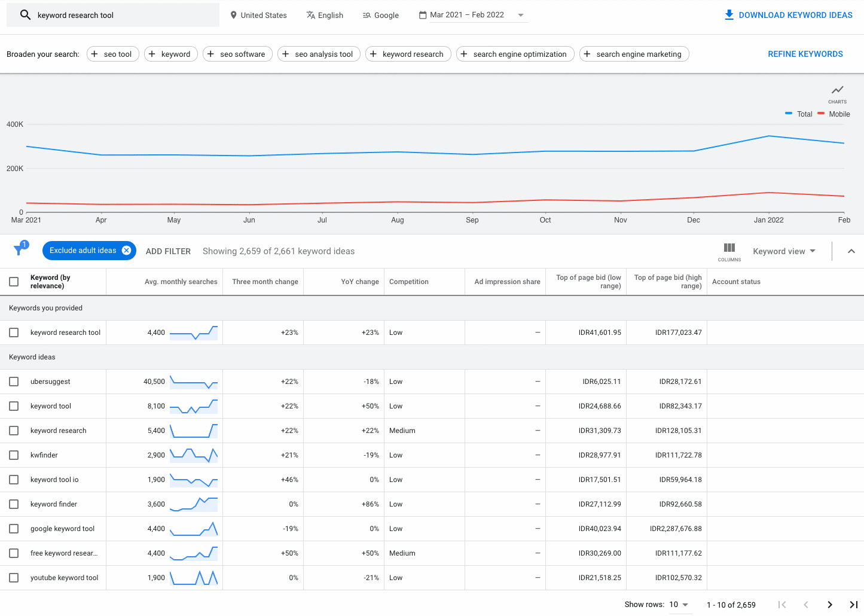
Task: Click the search network icon beside Google
Action: (367, 15)
